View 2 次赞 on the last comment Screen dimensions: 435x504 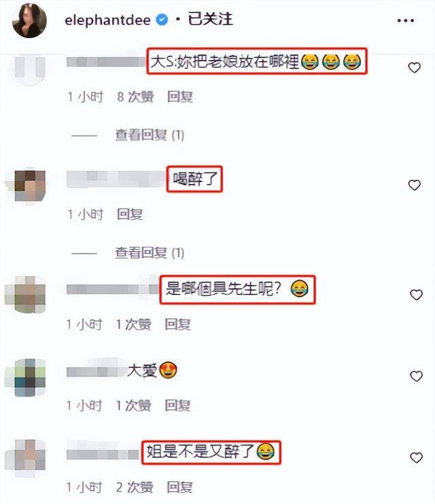point(135,487)
